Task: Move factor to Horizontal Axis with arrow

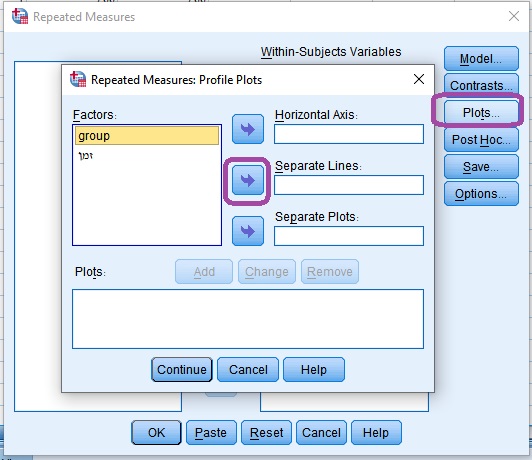Action: point(248,129)
